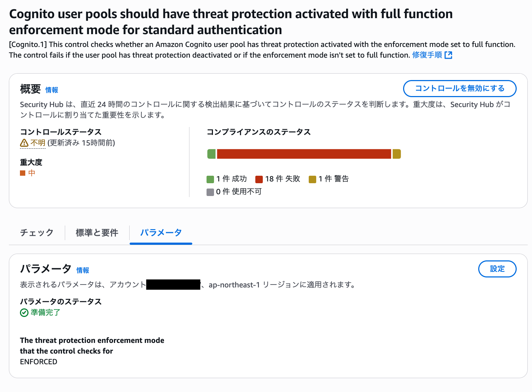The image size is (532, 392).
Task: Click the yellow 警告 legend square
Action: click(312, 179)
